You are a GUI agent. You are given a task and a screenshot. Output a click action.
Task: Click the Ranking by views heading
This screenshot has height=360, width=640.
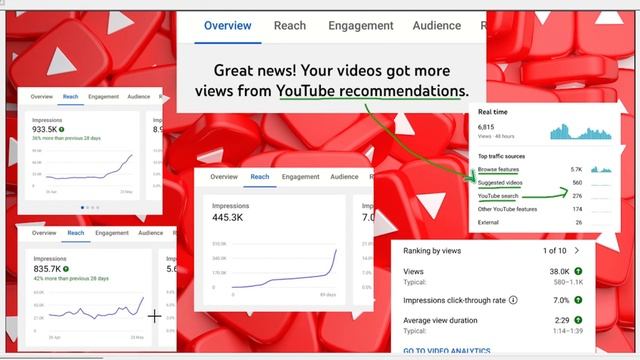click(432, 251)
